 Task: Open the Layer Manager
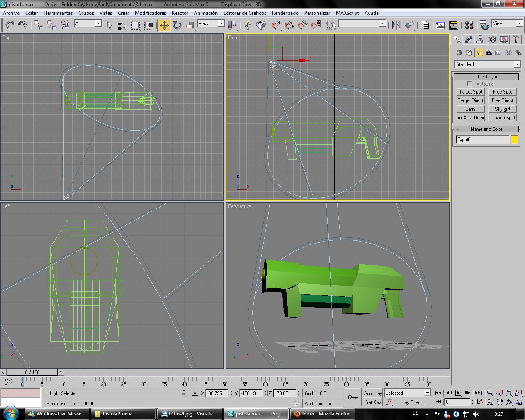(x=425, y=25)
